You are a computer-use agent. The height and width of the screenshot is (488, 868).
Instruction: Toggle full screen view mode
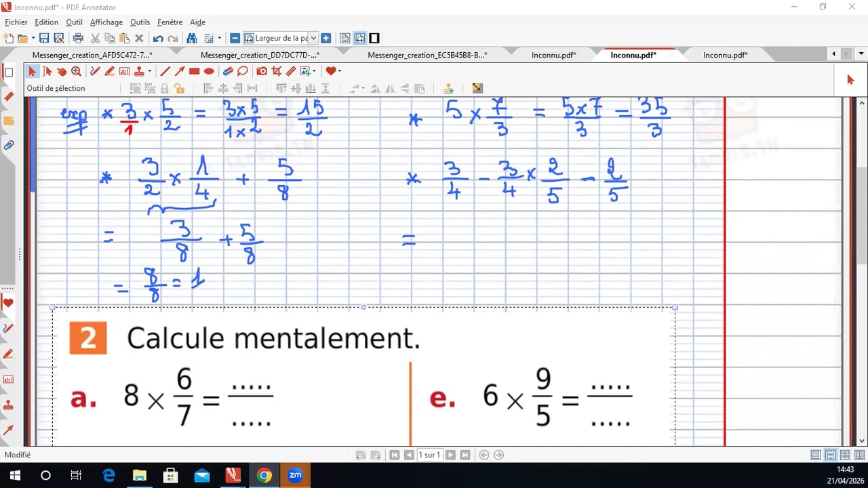tap(374, 39)
